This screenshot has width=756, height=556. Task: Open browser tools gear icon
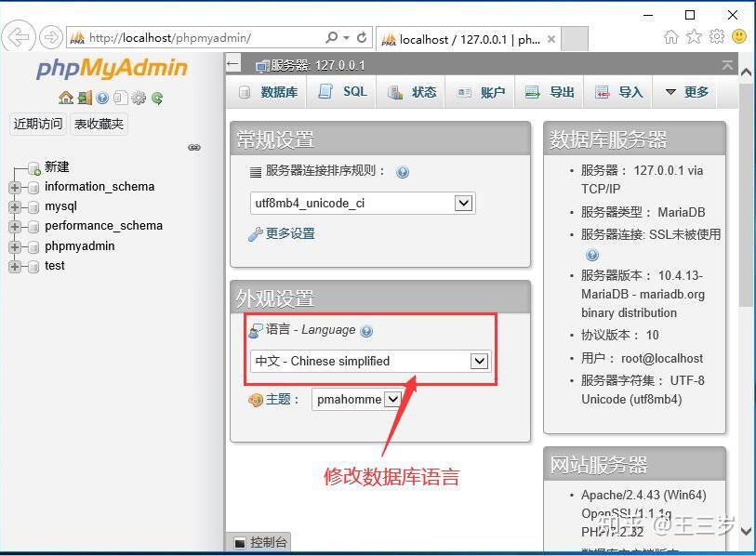(x=716, y=36)
